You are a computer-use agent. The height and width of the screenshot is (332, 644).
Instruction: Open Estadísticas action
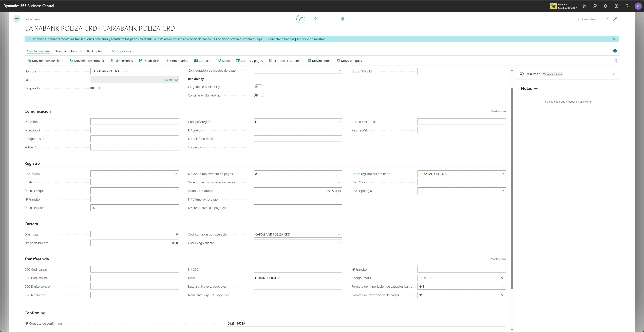point(149,61)
